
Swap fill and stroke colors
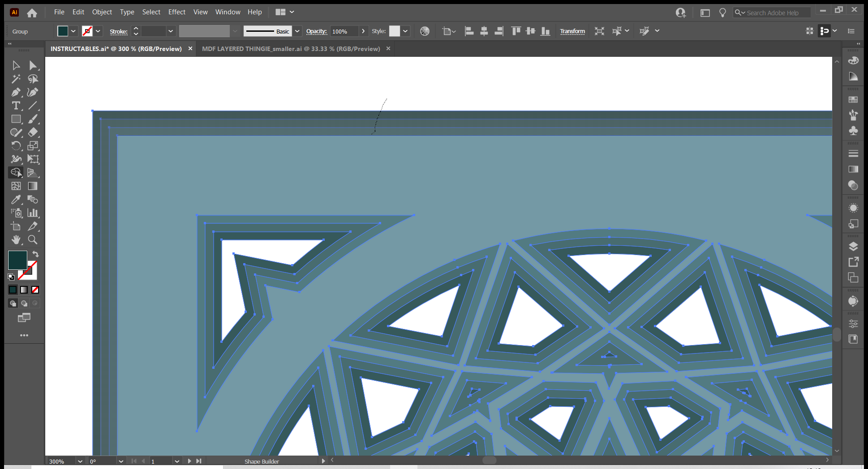click(35, 254)
